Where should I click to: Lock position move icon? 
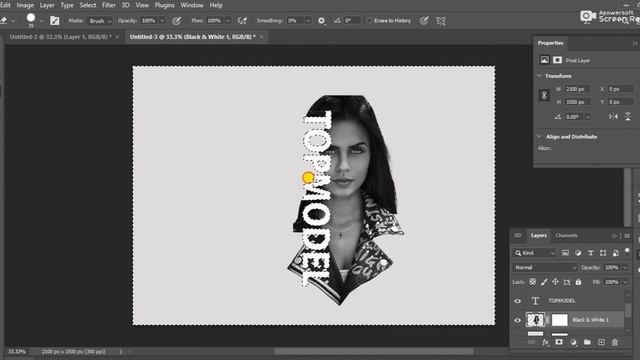click(x=556, y=282)
